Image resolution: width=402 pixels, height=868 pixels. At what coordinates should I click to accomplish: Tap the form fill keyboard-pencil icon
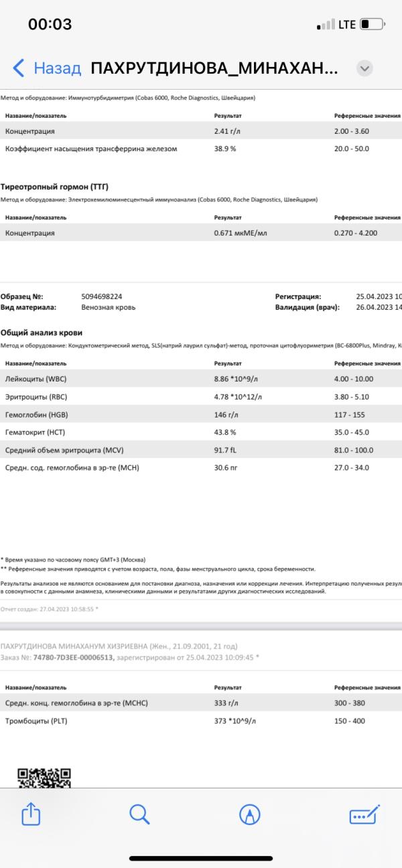pos(364,813)
